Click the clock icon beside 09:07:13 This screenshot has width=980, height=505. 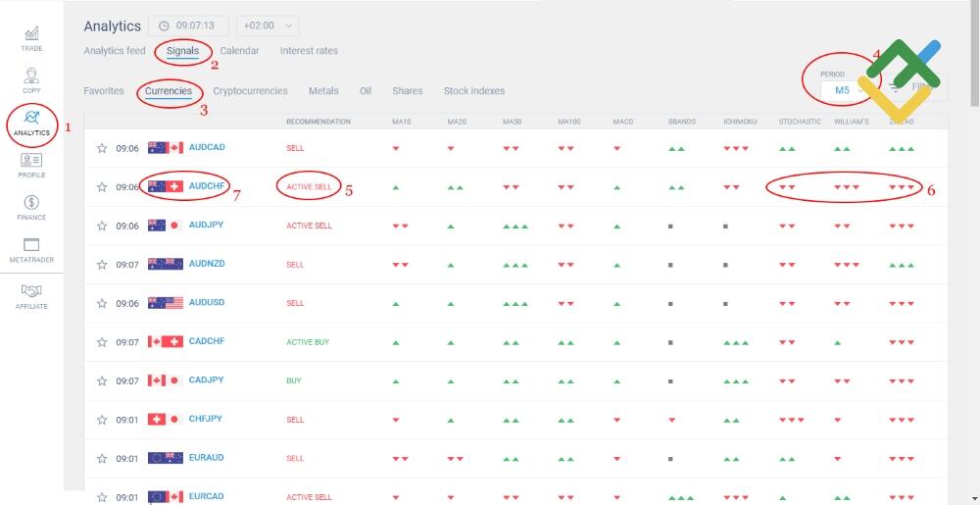tap(164, 25)
